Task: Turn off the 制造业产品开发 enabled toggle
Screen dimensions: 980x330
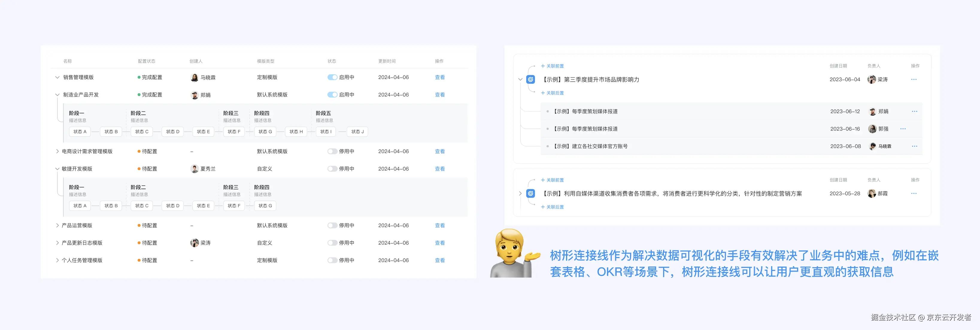Action: [332, 95]
